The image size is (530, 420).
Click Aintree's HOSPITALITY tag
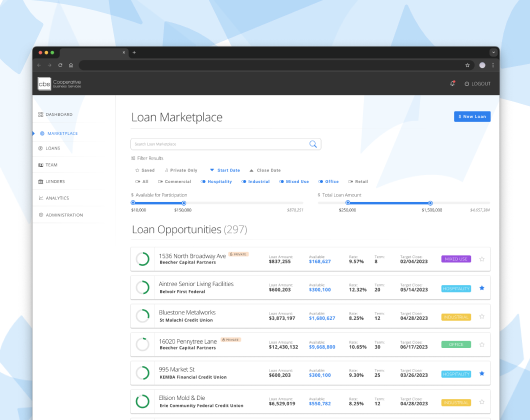[456, 289]
